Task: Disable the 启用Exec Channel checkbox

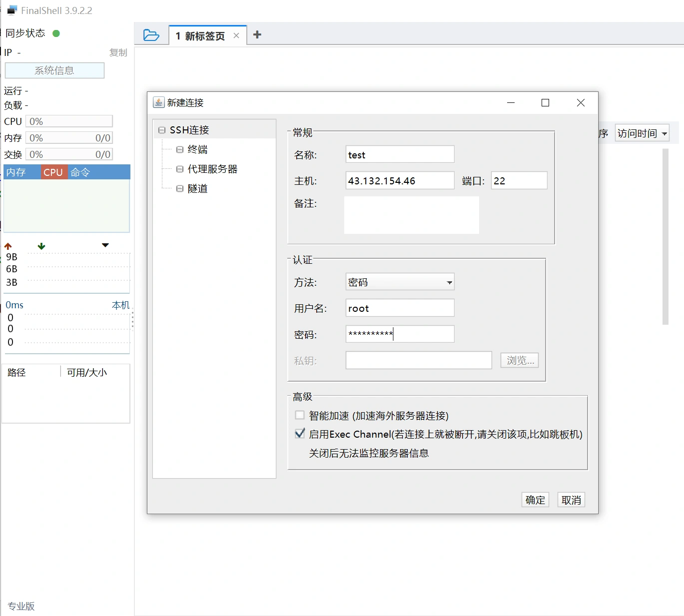Action: [x=300, y=434]
